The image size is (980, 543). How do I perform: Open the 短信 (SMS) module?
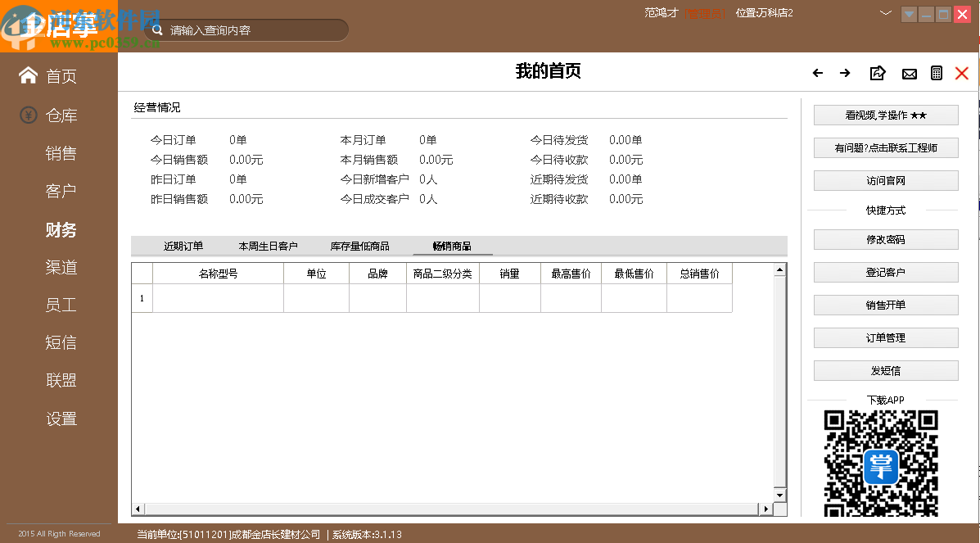[x=61, y=342]
